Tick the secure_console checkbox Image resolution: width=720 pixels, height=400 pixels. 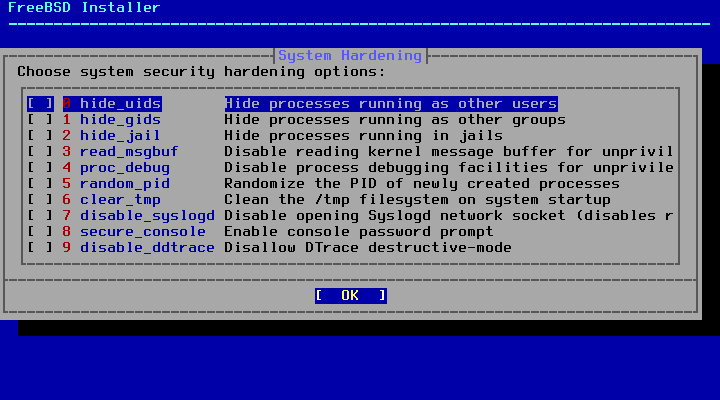pyautogui.click(x=40, y=231)
